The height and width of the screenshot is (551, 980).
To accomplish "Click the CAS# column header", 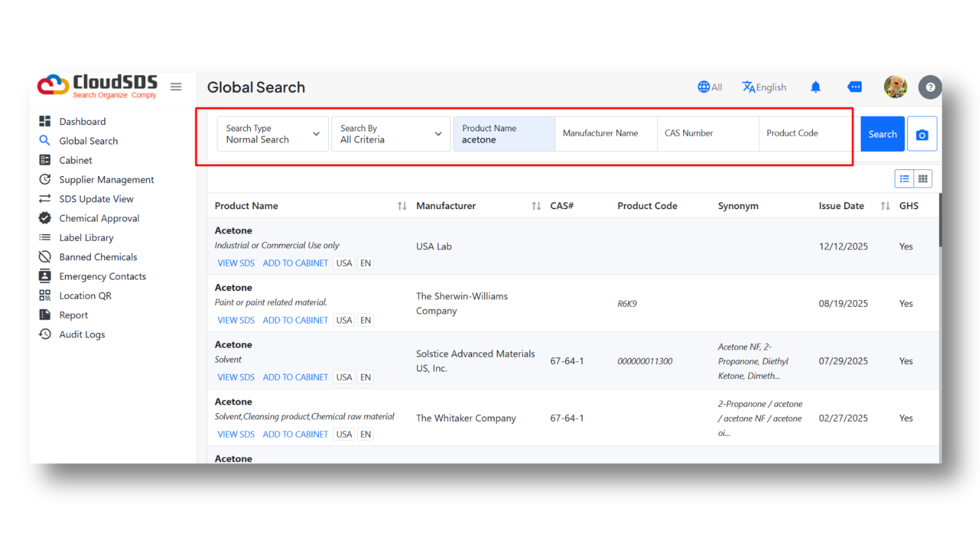I will click(561, 206).
